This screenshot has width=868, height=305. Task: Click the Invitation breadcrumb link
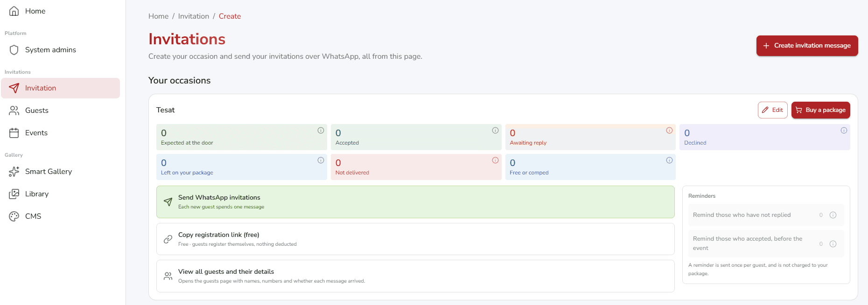coord(194,16)
